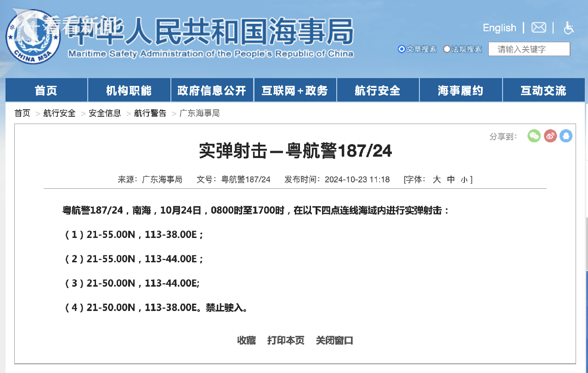Switch site language to English
This screenshot has height=373, width=588.
(x=499, y=28)
